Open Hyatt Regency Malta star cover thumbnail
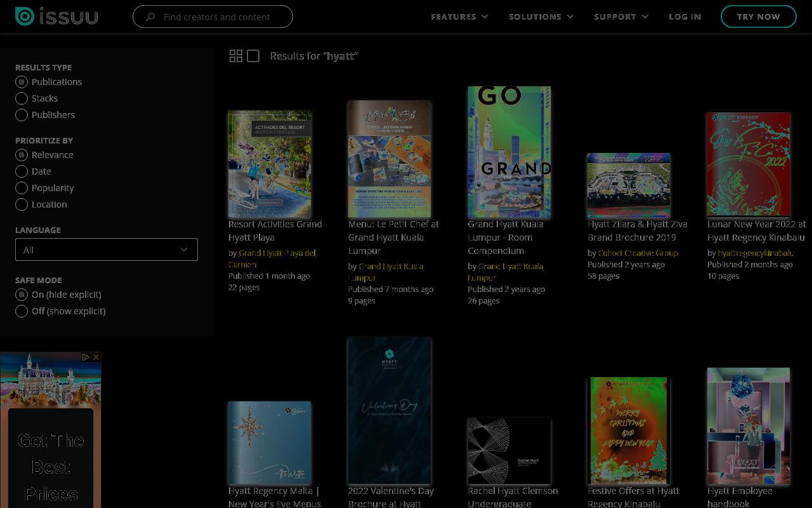The height and width of the screenshot is (508, 812). point(270,443)
